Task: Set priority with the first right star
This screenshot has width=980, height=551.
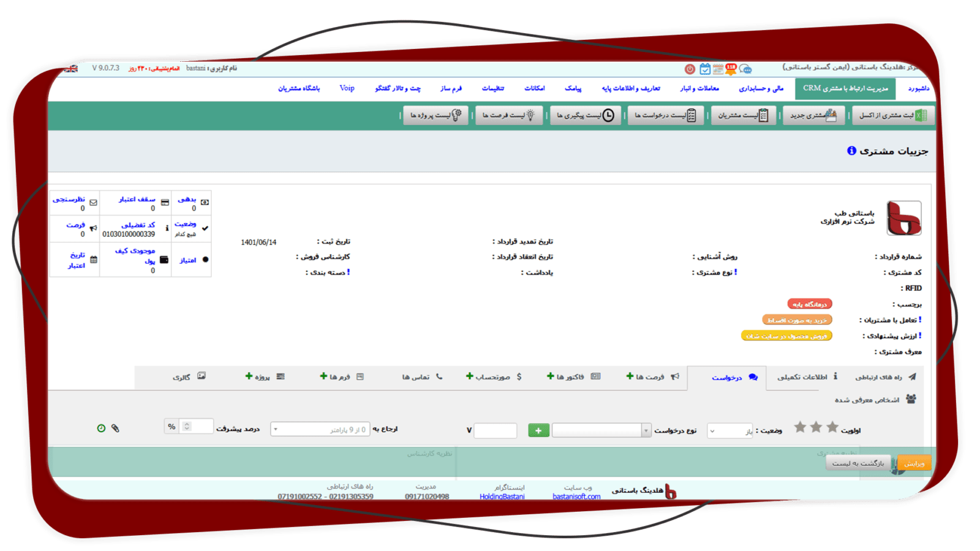Action: click(832, 427)
